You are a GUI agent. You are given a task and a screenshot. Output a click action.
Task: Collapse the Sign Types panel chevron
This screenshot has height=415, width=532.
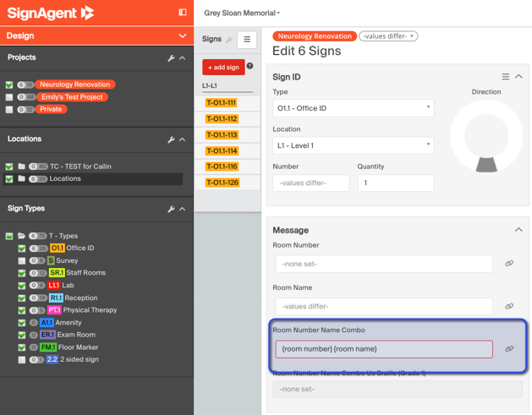click(x=183, y=209)
